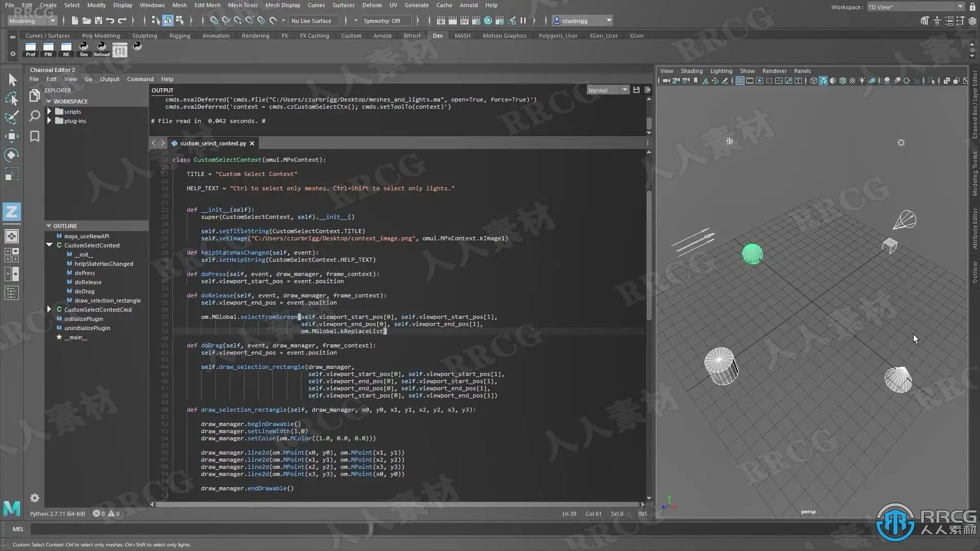Expand the scripts workspace folder
The height and width of the screenshot is (551, 980).
point(50,111)
